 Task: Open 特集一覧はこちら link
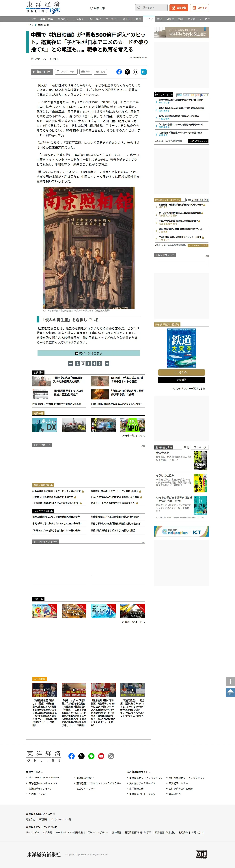pos(133,436)
